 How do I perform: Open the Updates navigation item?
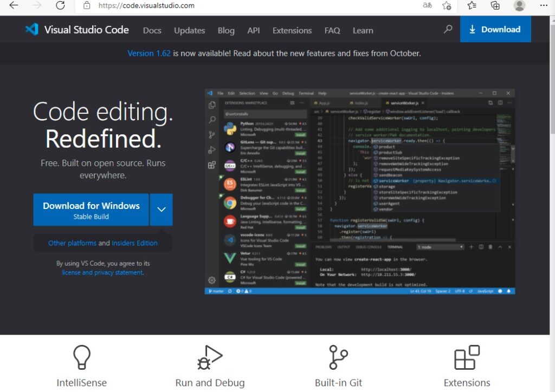(x=189, y=30)
